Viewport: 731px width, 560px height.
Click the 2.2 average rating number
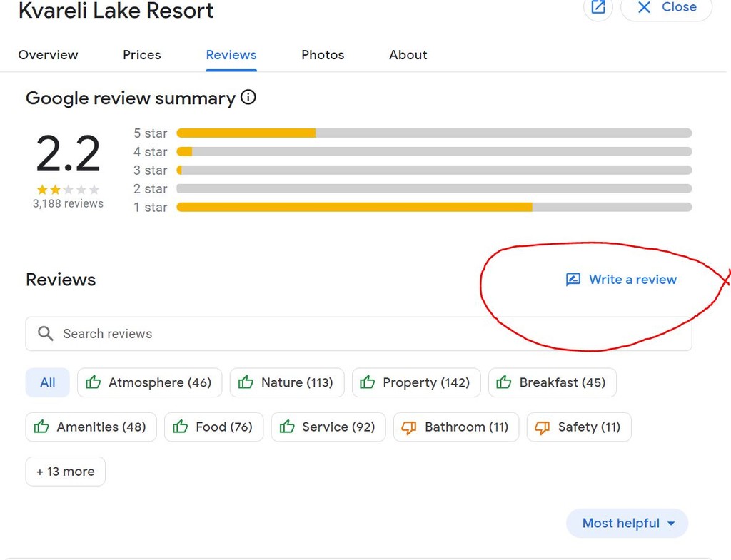pos(68,153)
